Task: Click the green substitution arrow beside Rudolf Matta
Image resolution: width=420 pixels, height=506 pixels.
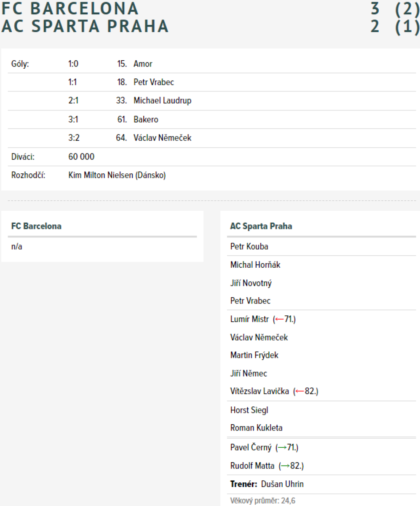Action: [285, 466]
